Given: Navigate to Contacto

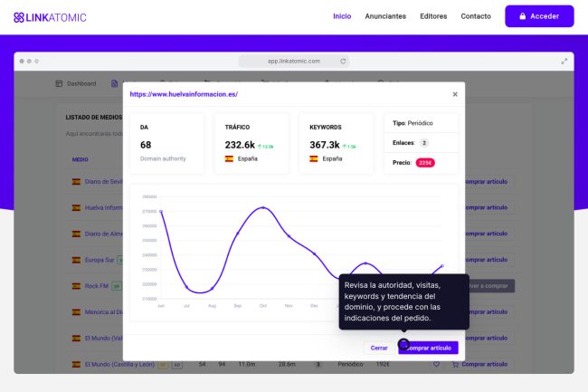Looking at the screenshot, I should 476,16.
